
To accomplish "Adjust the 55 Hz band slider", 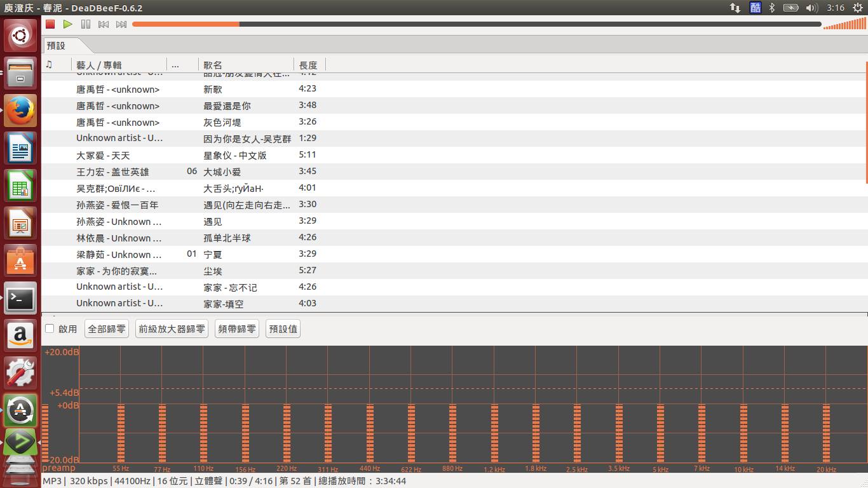I will pyautogui.click(x=121, y=432).
